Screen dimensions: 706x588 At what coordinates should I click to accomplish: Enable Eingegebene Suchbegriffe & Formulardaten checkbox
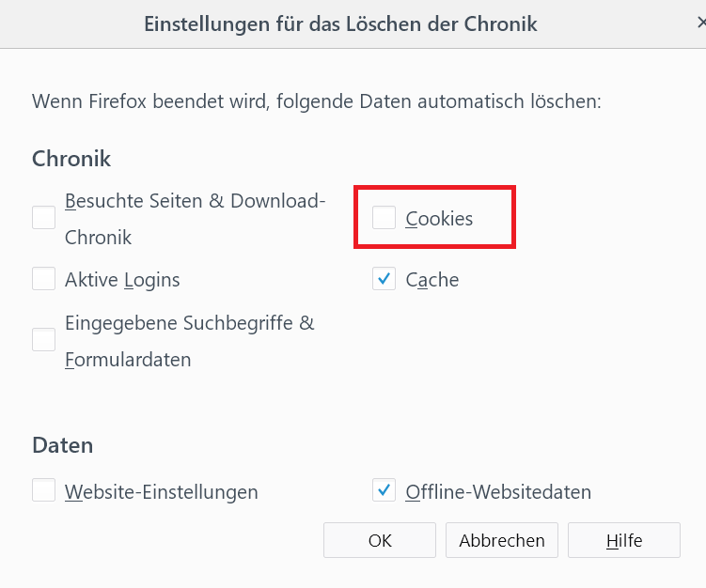tap(44, 340)
